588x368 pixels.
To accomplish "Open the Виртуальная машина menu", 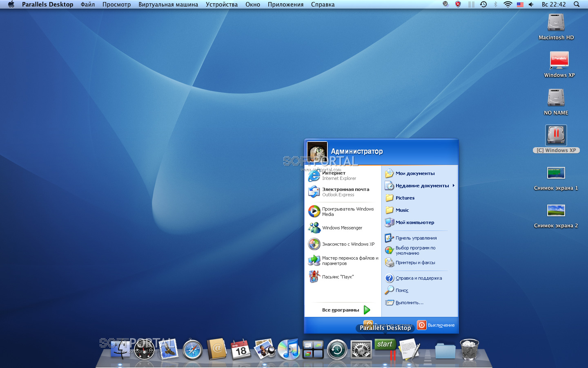I will [168, 4].
